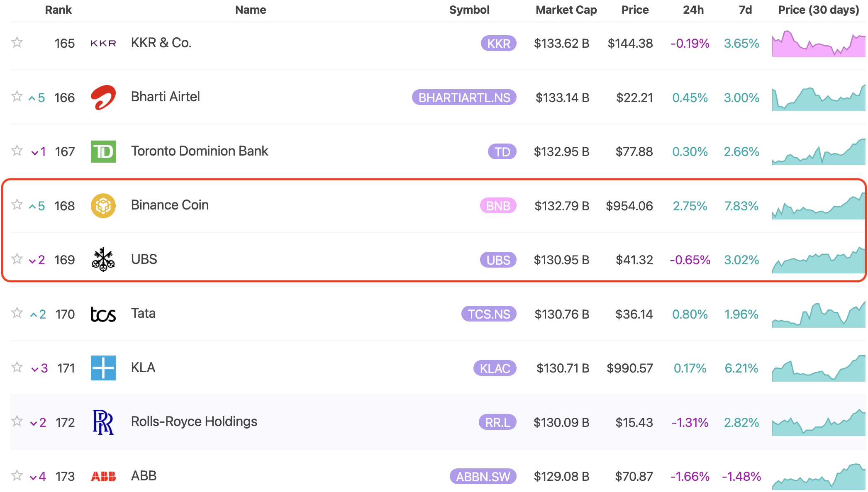The image size is (868, 492).
Task: Click the UBS three-keys logo
Action: (103, 260)
